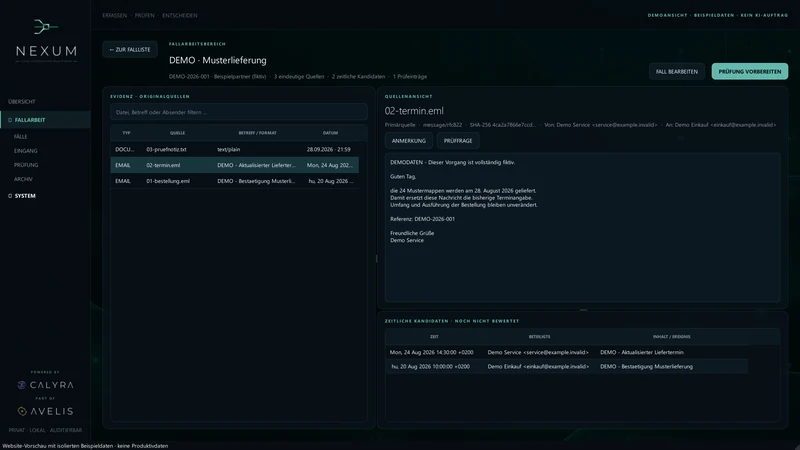The width and height of the screenshot is (800, 450).
Task: Focus the source filter input field
Action: click(239, 112)
